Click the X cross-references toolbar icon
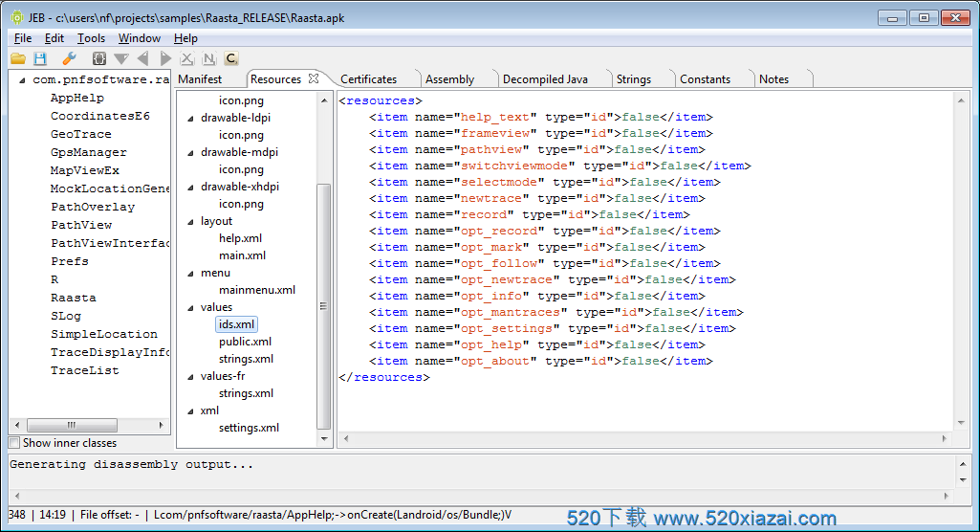The height and width of the screenshot is (532, 980). click(x=186, y=58)
